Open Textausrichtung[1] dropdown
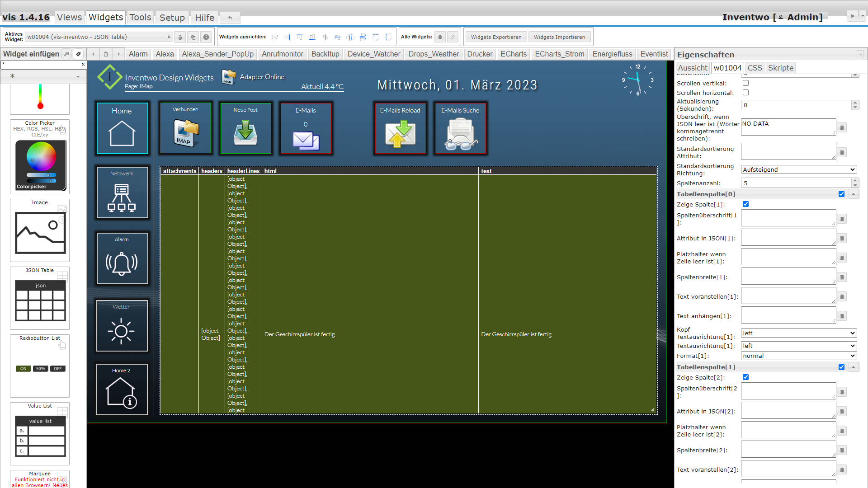 [x=799, y=346]
